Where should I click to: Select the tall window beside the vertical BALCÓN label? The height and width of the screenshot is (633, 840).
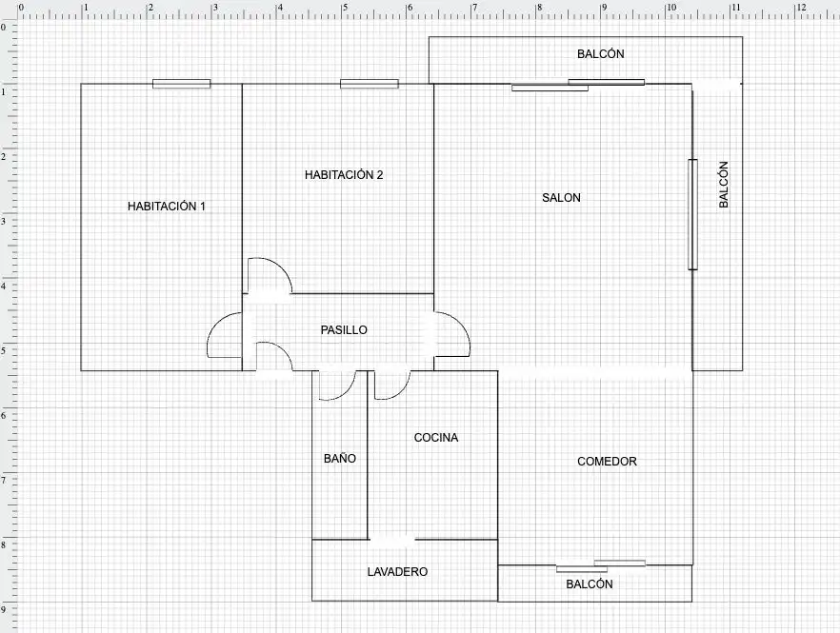pyautogui.click(x=692, y=214)
